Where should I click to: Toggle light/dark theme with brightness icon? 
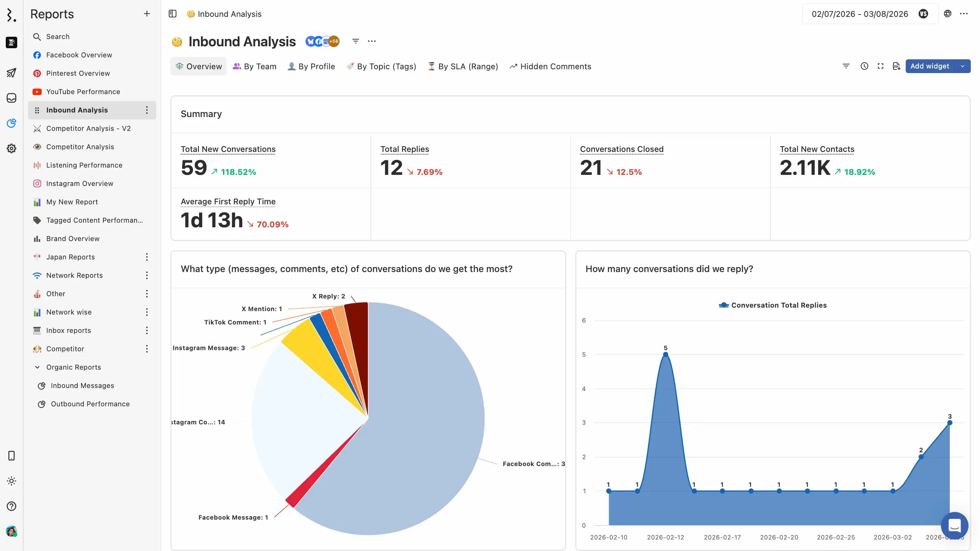point(11,481)
